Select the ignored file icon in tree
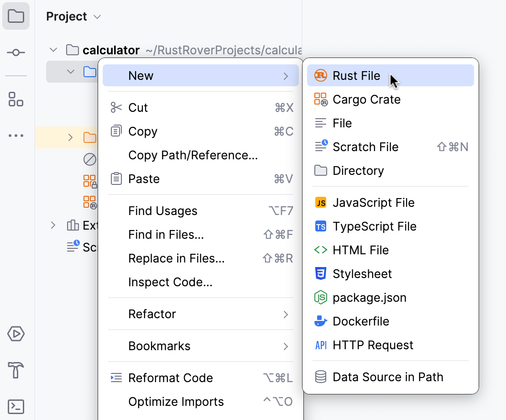The height and width of the screenshot is (420, 506). 90,159
